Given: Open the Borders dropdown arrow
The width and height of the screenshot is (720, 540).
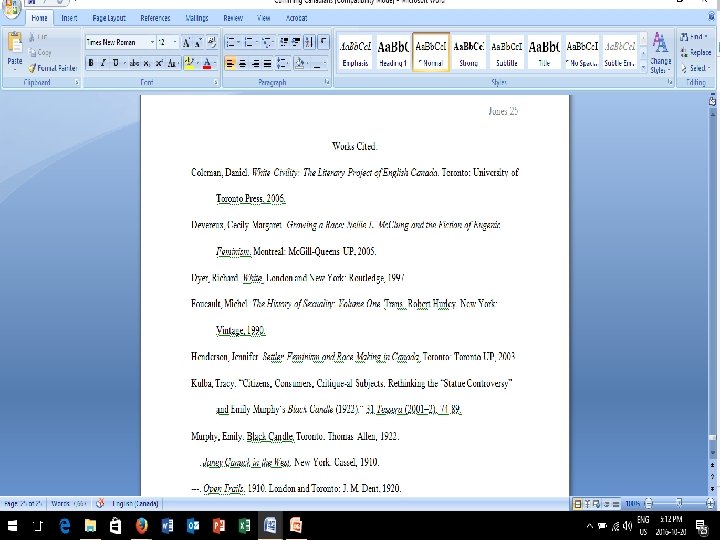Looking at the screenshot, I should tap(326, 63).
